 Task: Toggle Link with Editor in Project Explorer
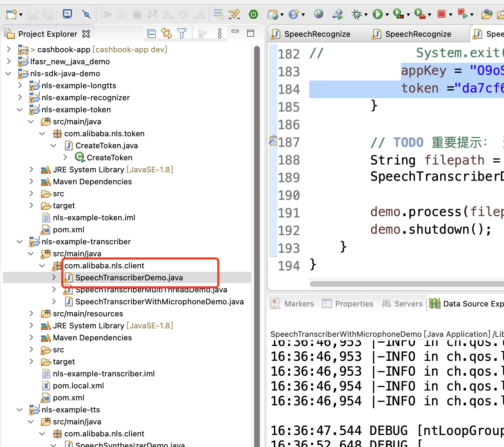(167, 34)
